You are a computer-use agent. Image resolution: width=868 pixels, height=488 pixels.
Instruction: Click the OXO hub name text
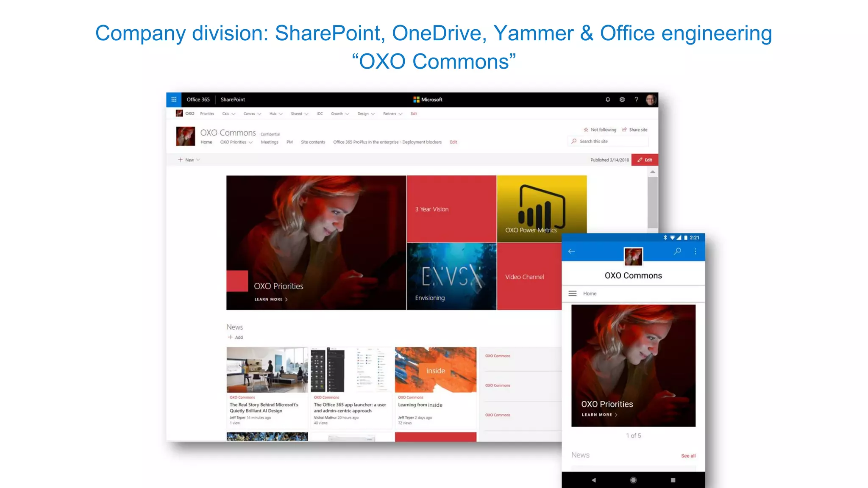coord(190,114)
